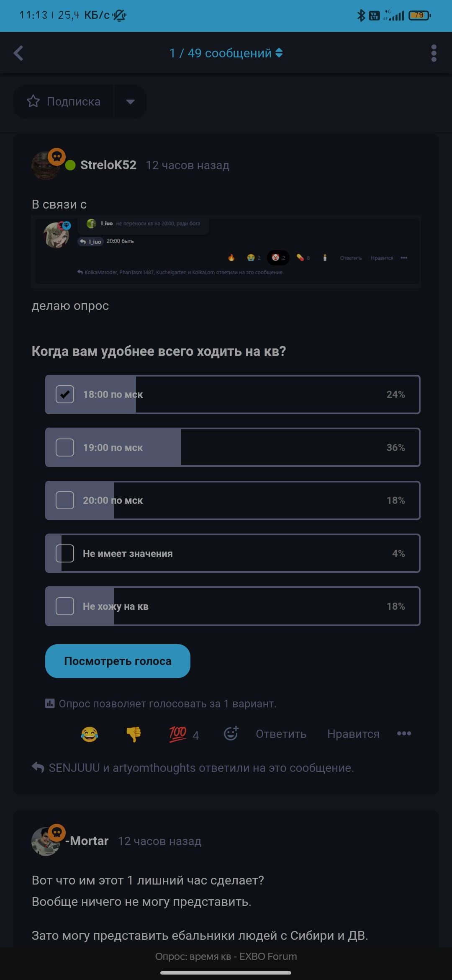Check the 19:00 по мск option
452x980 pixels.
pyautogui.click(x=65, y=447)
